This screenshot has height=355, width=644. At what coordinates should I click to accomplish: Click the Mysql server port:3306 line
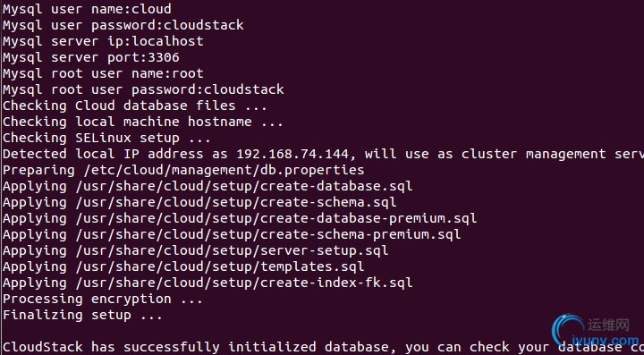click(90, 57)
